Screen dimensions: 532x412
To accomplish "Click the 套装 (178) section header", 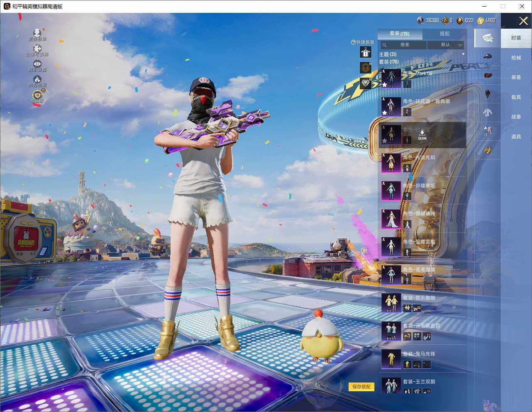I will click(x=389, y=62).
